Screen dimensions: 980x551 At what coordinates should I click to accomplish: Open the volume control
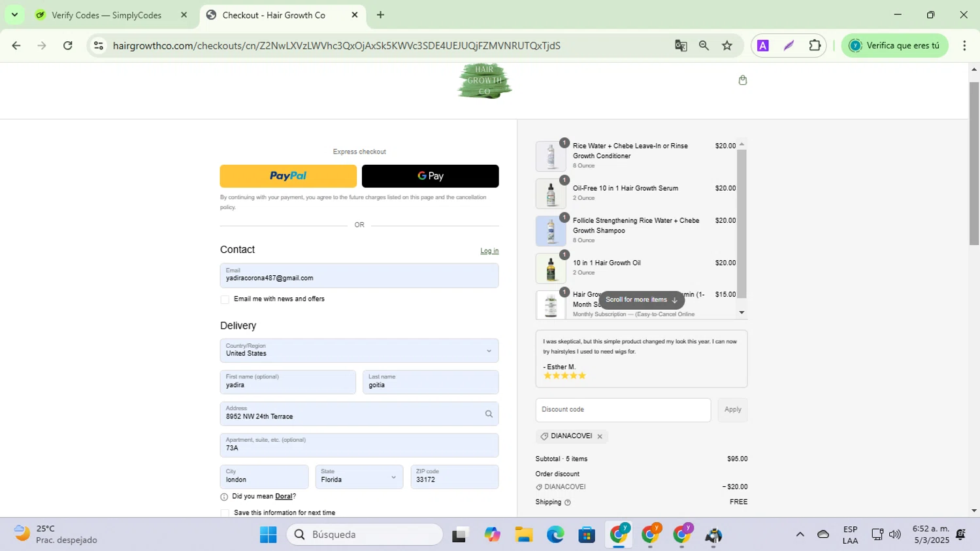[895, 535]
